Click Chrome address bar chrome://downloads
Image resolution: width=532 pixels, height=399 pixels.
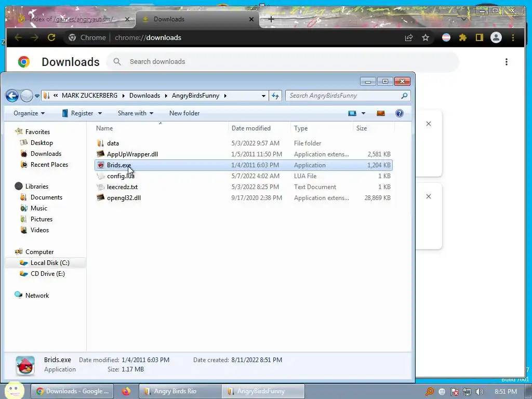(148, 37)
